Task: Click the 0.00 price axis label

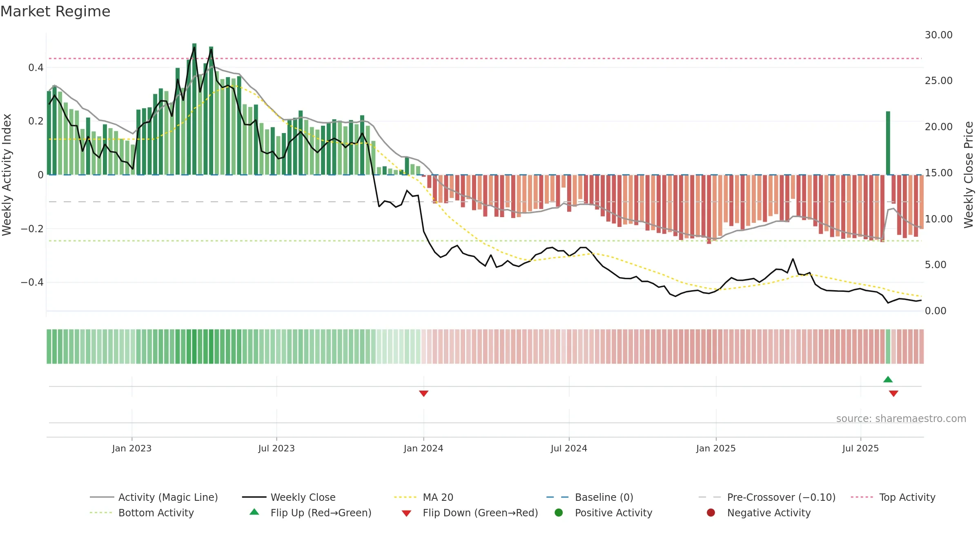Action: pos(935,311)
